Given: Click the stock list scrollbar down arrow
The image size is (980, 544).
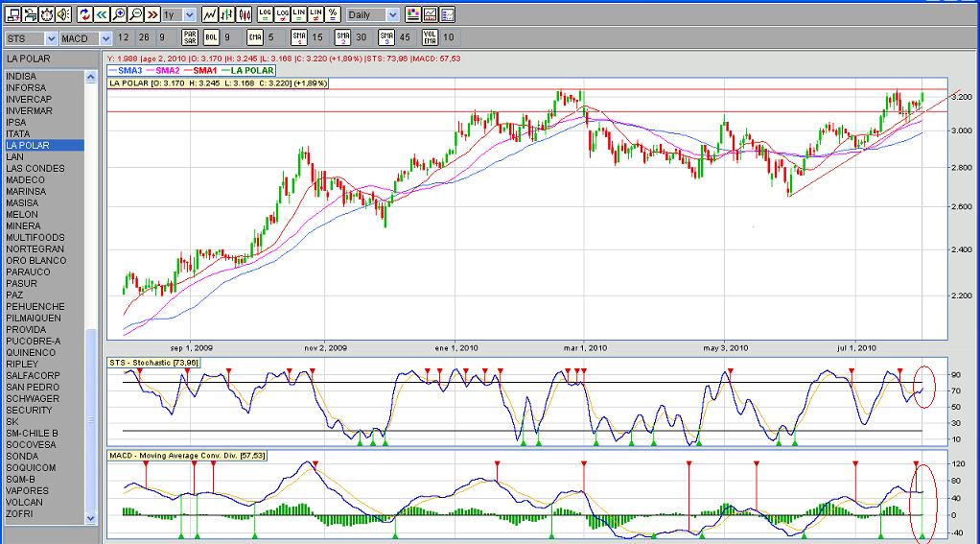Looking at the screenshot, I should click(x=92, y=518).
